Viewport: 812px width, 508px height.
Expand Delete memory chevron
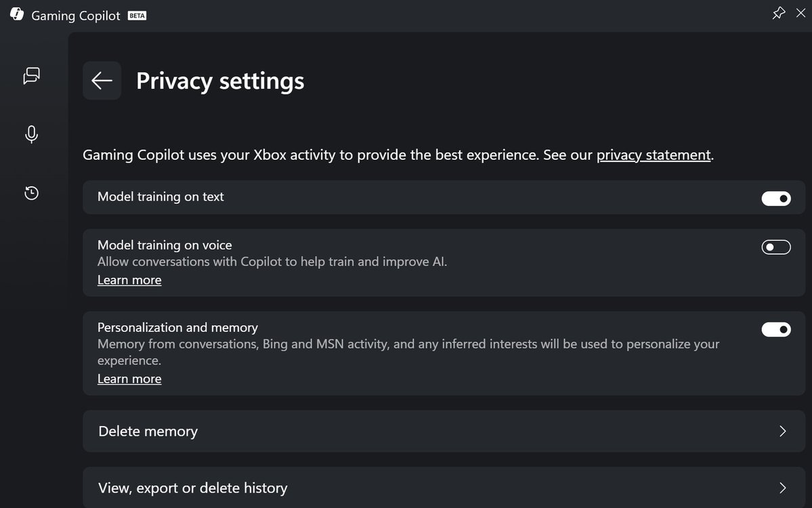point(783,431)
